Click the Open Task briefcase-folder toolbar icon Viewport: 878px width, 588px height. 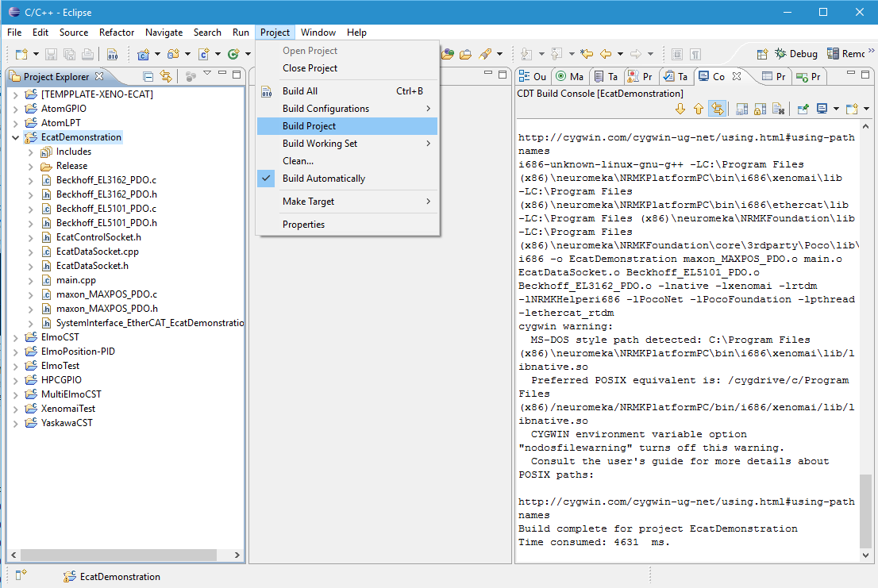(x=465, y=54)
